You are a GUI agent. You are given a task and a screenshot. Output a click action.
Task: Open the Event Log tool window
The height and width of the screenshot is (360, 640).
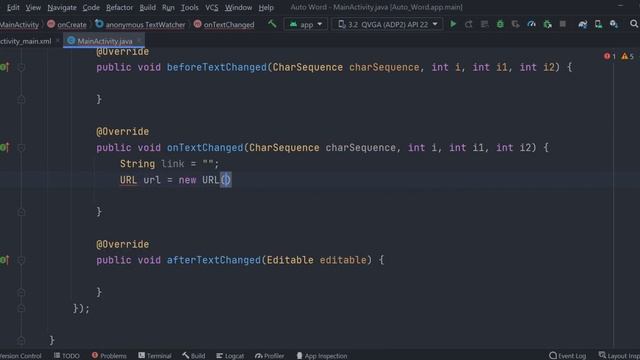(x=568, y=356)
